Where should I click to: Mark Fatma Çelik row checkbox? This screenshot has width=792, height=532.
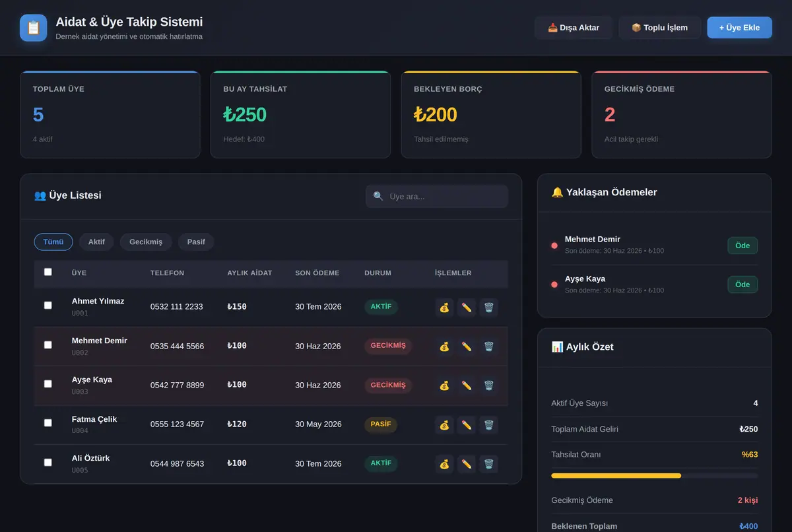(48, 423)
